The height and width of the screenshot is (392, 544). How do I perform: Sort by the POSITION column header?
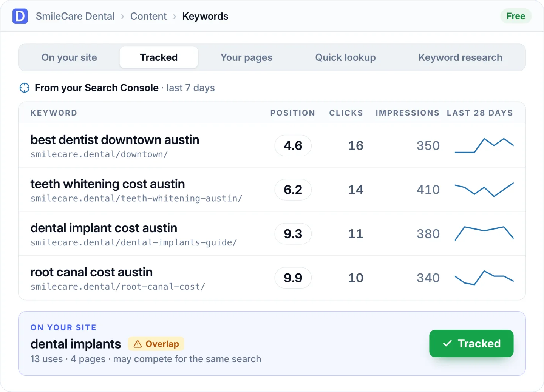(293, 113)
